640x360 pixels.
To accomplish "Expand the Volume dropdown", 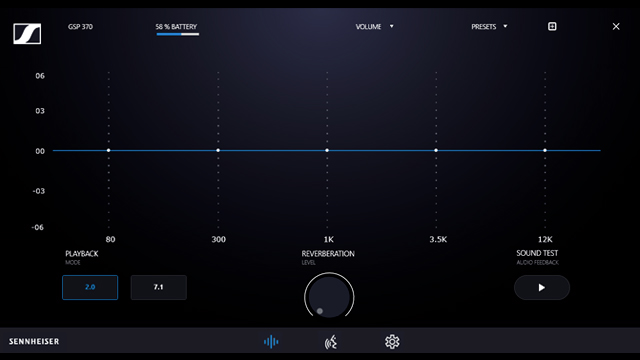I will 374,27.
